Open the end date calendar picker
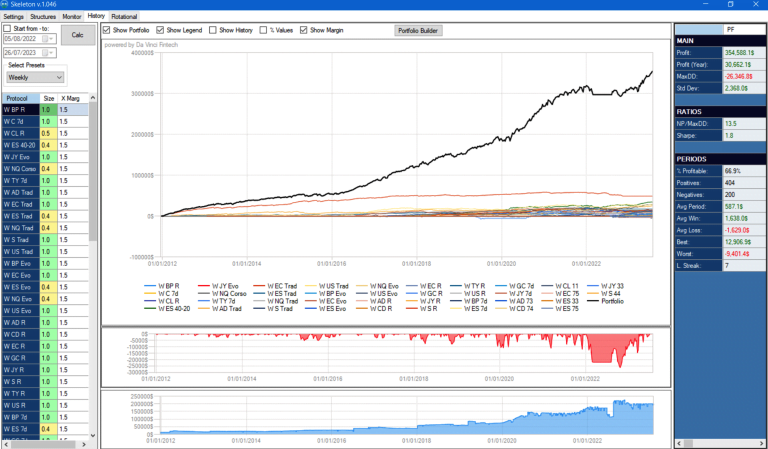The width and height of the screenshot is (768, 449). coord(44,52)
